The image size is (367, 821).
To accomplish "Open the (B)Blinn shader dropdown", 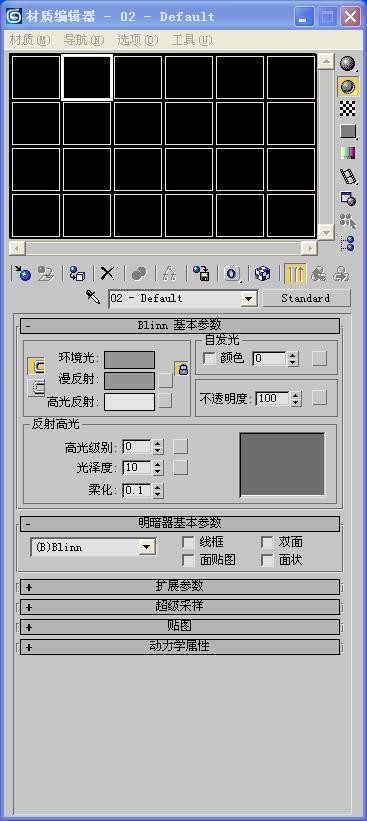I will coord(147,548).
